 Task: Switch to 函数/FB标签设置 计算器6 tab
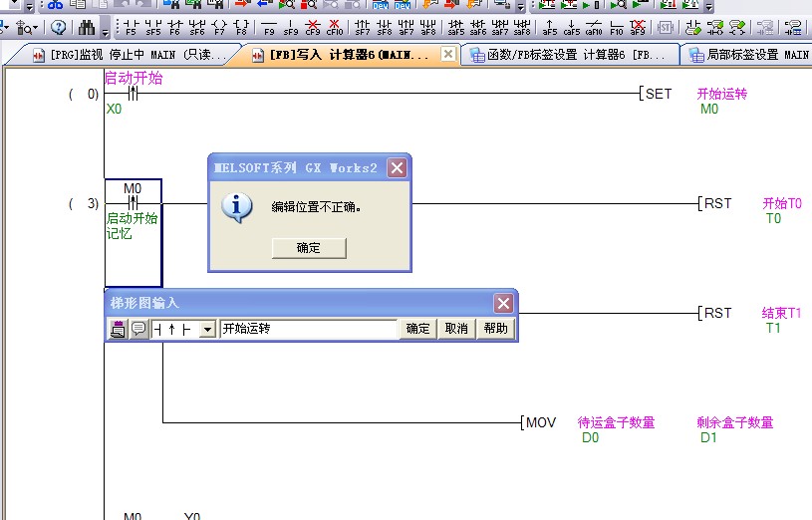[x=570, y=55]
